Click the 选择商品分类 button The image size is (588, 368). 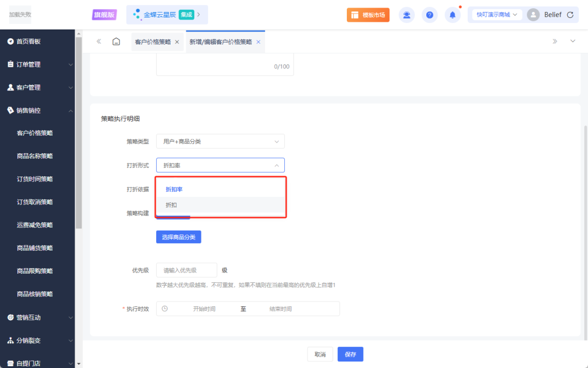point(178,237)
